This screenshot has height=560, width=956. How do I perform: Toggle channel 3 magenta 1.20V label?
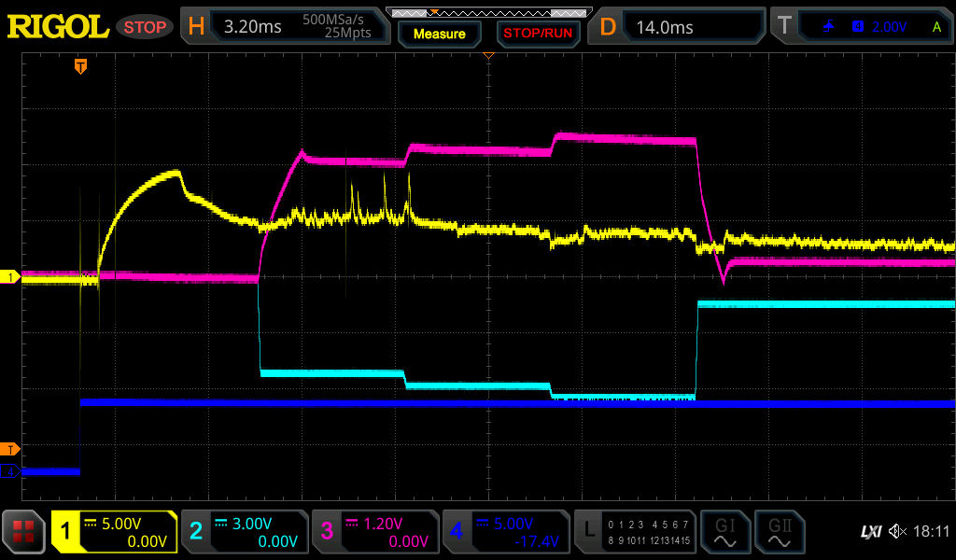pyautogui.click(x=374, y=532)
